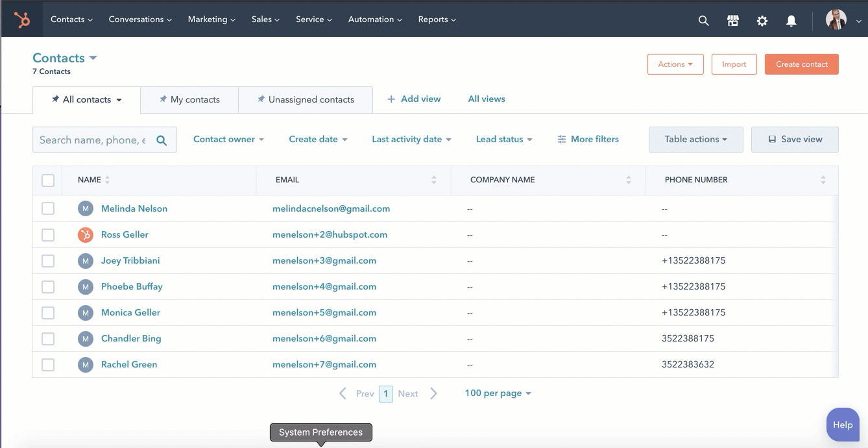Viewport: 868px width, 448px height.
Task: Click the user profile avatar
Action: point(836,19)
